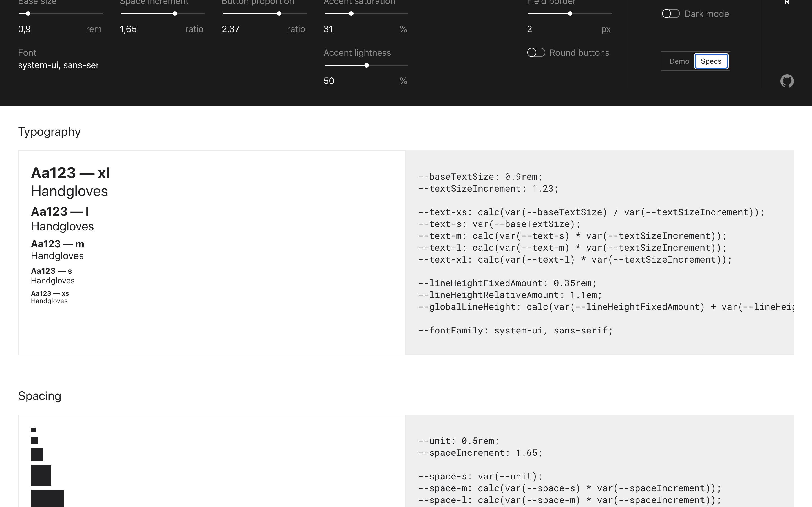Click the --fontFamily line in Typography code
This screenshot has height=507, width=812.
coord(515,330)
